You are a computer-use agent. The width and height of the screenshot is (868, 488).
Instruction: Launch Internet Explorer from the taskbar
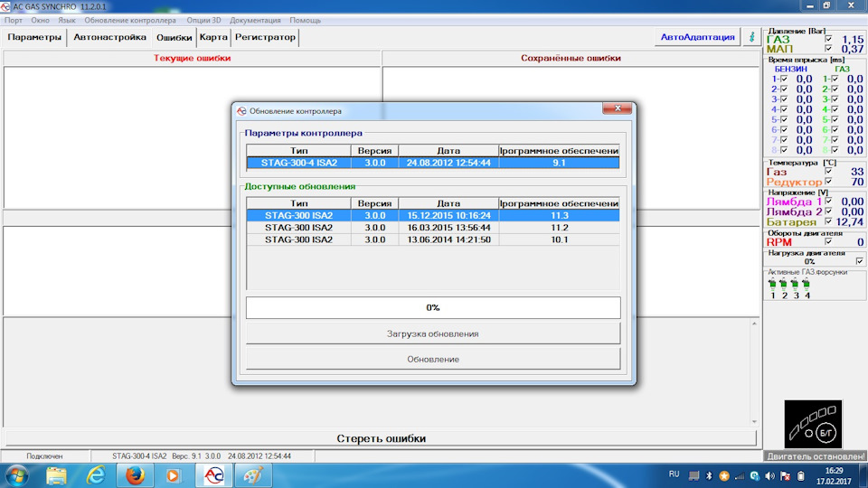coord(96,476)
